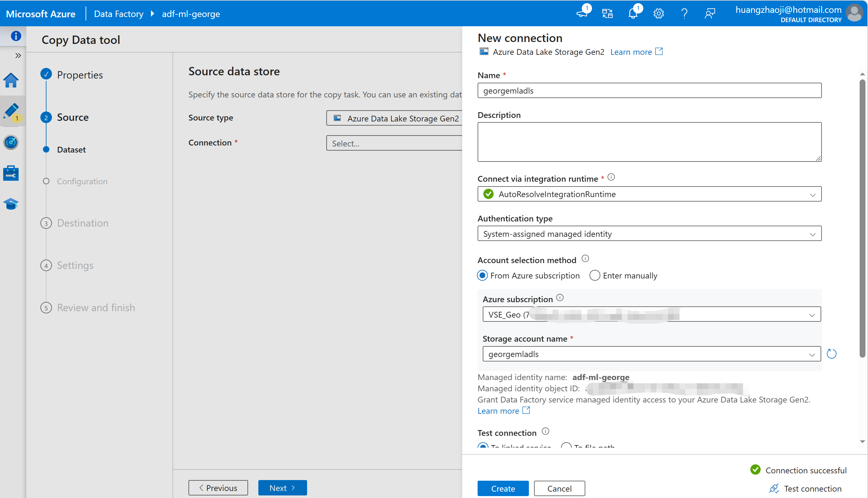Click the Create button
Viewport: 868px width, 498px height.
tap(503, 488)
